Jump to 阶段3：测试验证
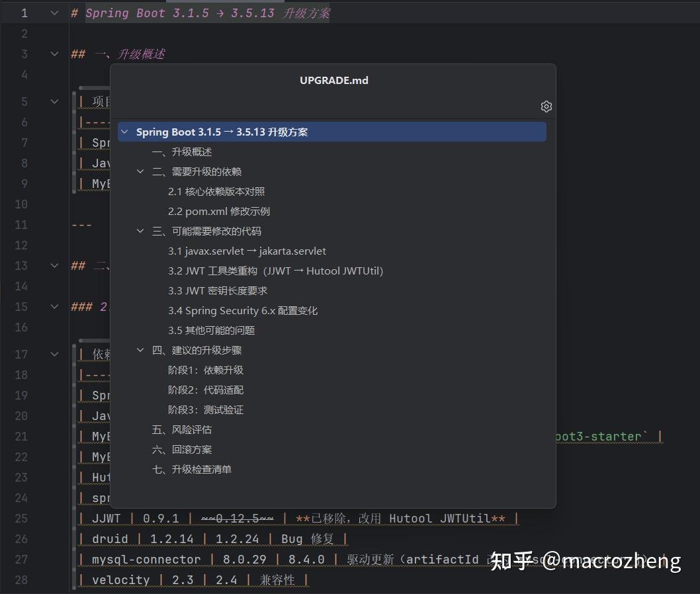700x594 pixels. pyautogui.click(x=205, y=410)
